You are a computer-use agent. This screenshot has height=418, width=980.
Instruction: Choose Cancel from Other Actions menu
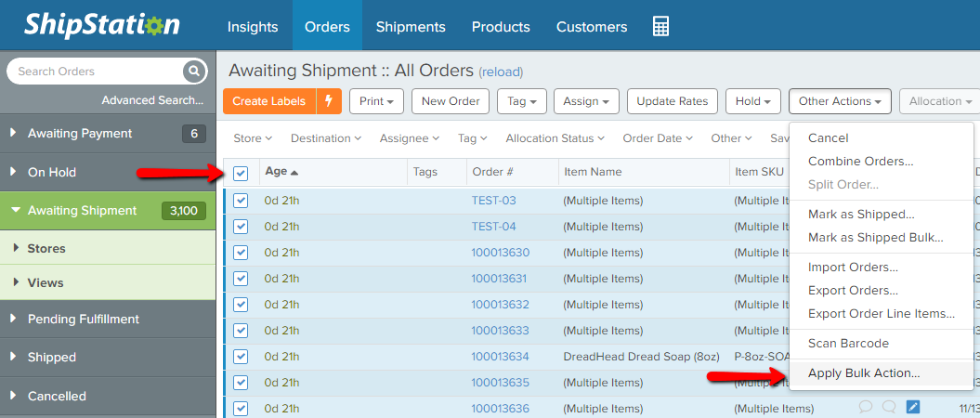pos(882,138)
